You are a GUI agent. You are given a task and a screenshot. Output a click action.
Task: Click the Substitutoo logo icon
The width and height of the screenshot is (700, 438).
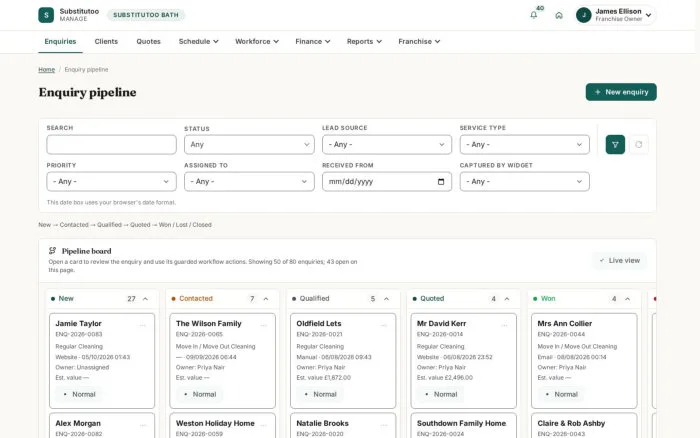tap(46, 15)
